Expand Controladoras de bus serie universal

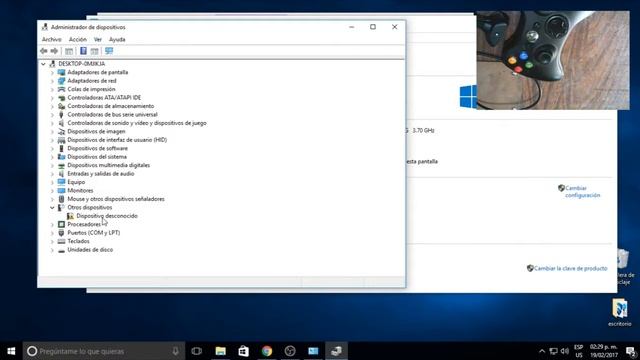tap(52, 115)
